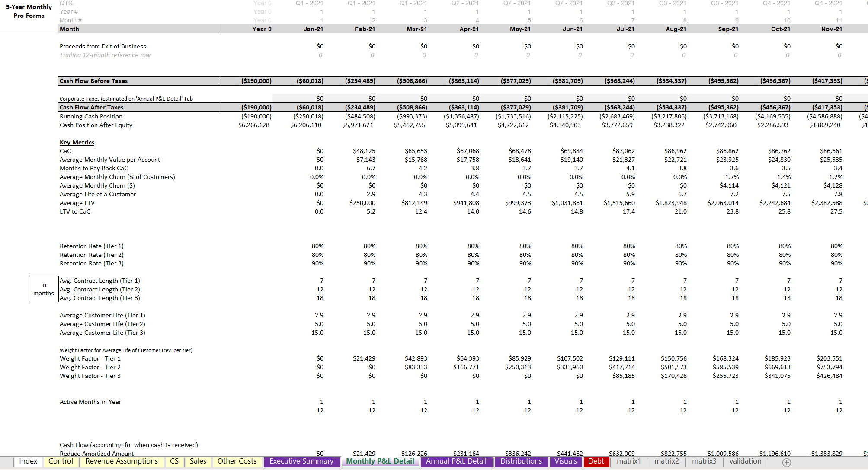868x470 pixels.
Task: Switch to the matrix2 sheet
Action: (666, 461)
